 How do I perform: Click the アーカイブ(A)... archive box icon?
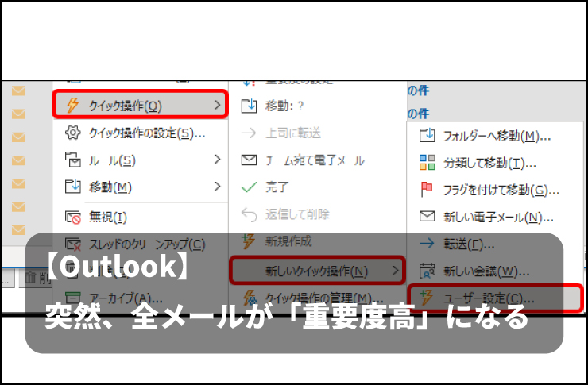[x=73, y=298]
